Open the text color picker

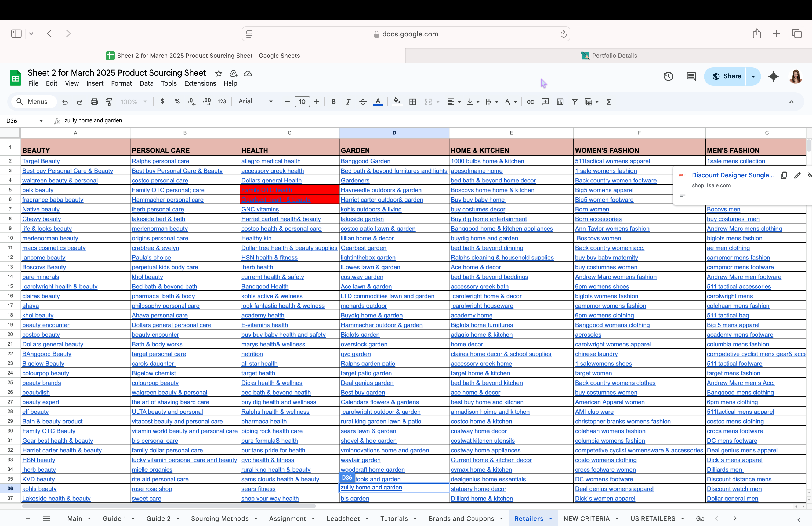pyautogui.click(x=378, y=102)
